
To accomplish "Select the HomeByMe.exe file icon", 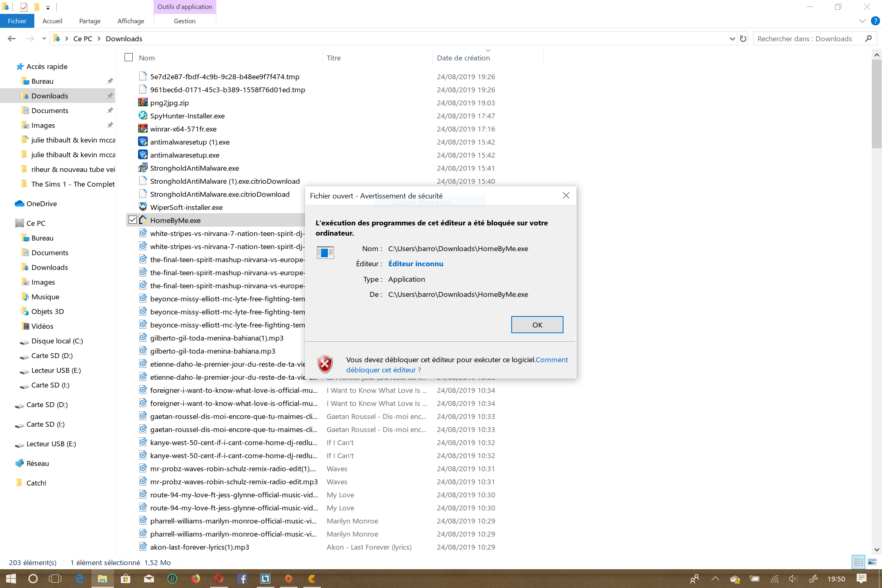I will pyautogui.click(x=143, y=220).
